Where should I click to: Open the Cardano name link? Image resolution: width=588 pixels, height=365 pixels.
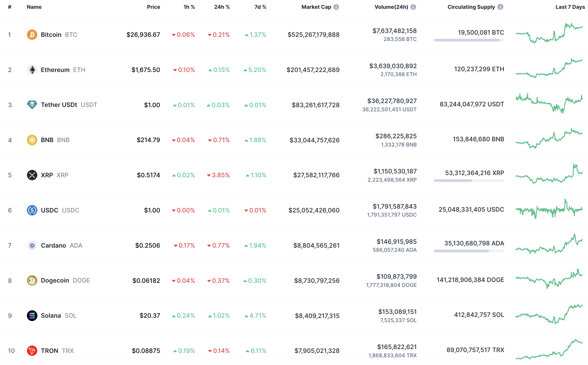pos(54,245)
